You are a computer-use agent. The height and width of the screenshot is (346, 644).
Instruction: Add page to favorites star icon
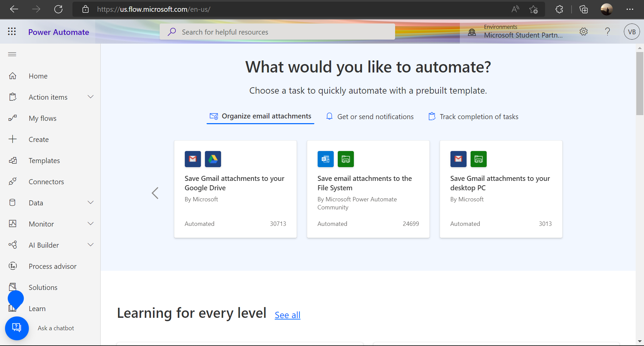[533, 9]
